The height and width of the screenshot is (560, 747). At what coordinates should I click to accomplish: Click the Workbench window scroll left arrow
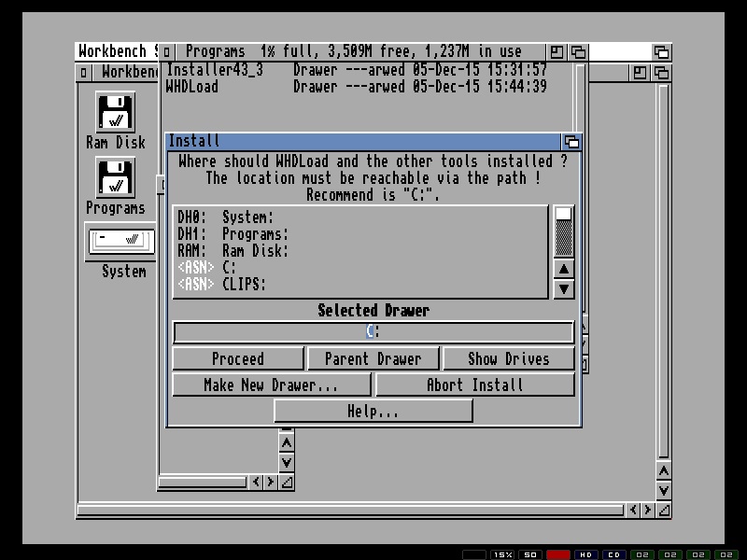click(x=633, y=510)
